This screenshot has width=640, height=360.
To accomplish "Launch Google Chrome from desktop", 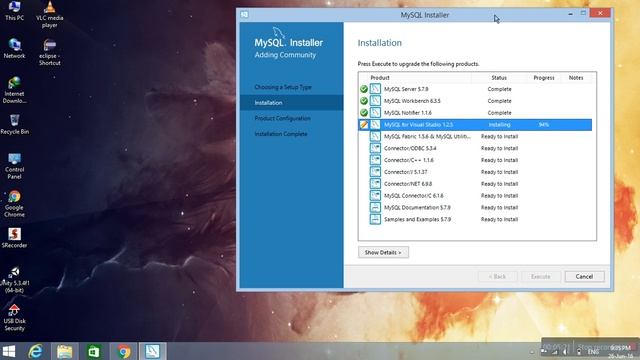I will (14, 204).
